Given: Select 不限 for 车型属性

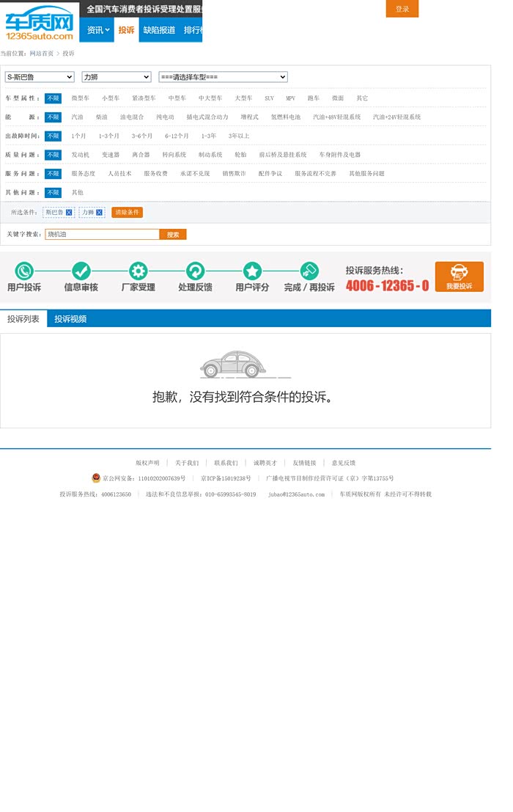Looking at the screenshot, I should click(53, 98).
